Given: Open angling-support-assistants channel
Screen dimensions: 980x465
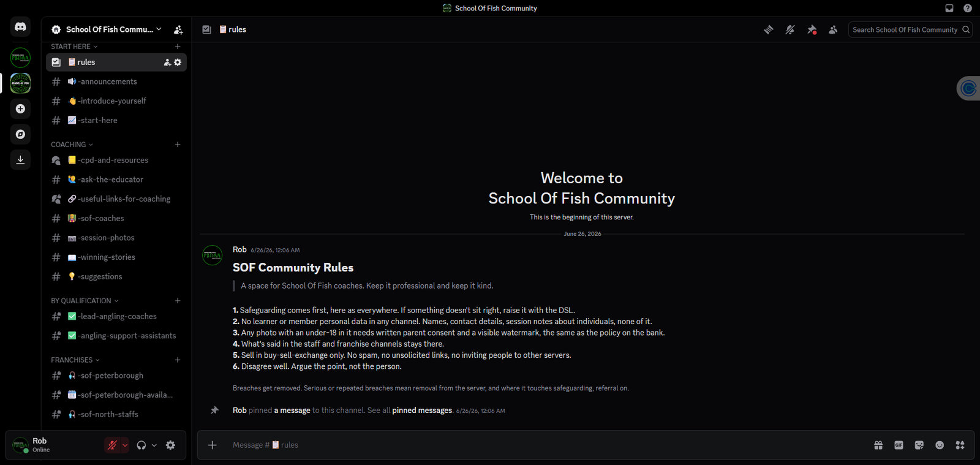Looking at the screenshot, I should (116, 336).
